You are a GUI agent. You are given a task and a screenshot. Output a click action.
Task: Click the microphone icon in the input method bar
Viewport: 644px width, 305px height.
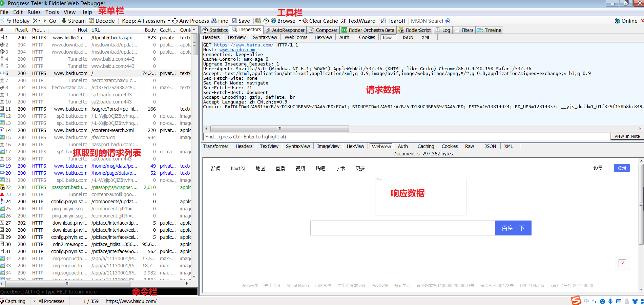610,301
